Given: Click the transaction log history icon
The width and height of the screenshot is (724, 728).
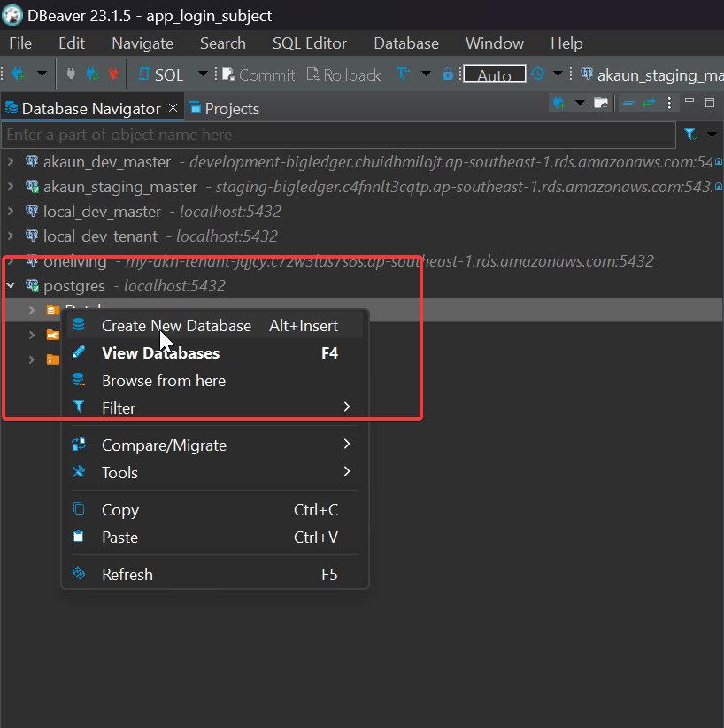Looking at the screenshot, I should pos(537,74).
